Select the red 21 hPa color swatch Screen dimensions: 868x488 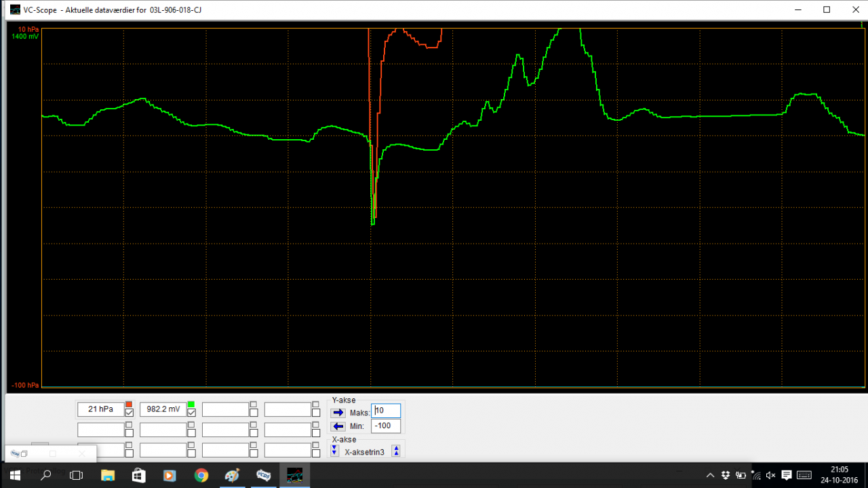coord(129,405)
